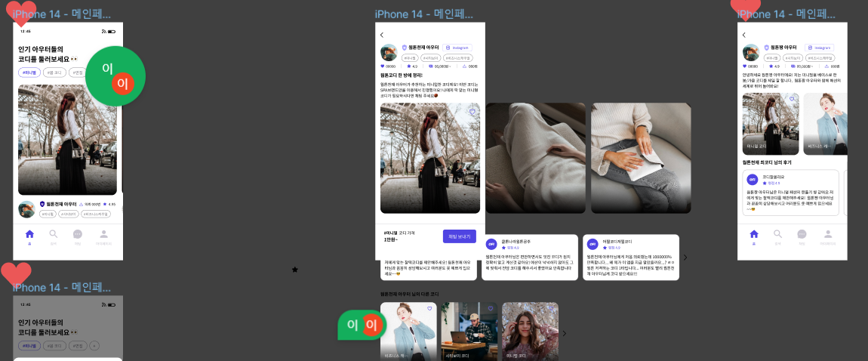This screenshot has width=868, height=361.
Task: Tap the home icon in the left frame's nav bar
Action: click(x=29, y=234)
